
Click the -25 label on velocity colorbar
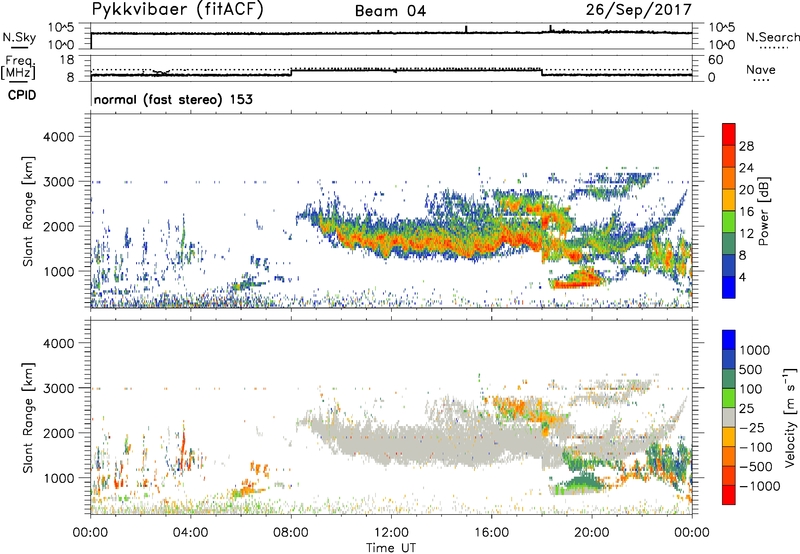753,428
